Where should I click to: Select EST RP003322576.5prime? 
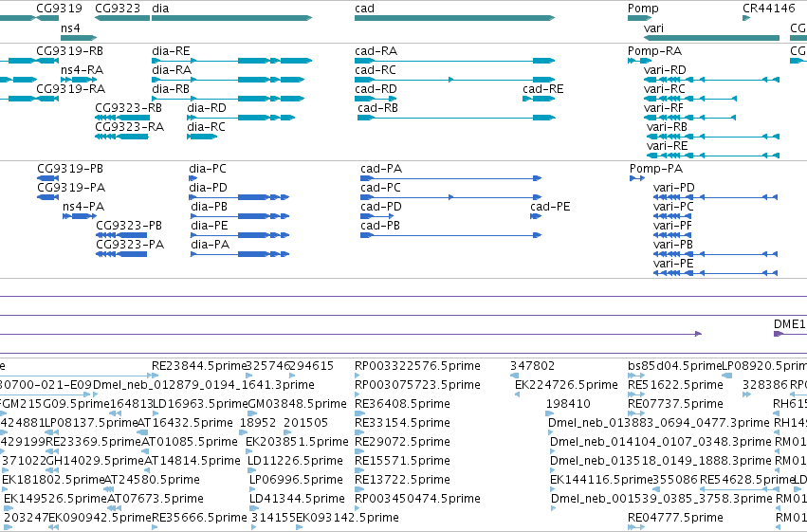tap(417, 366)
